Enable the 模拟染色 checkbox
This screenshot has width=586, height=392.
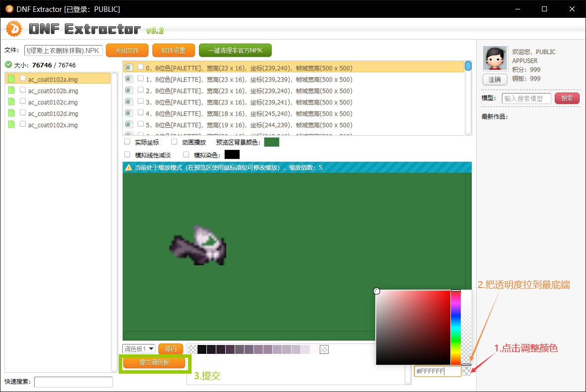[x=186, y=154]
